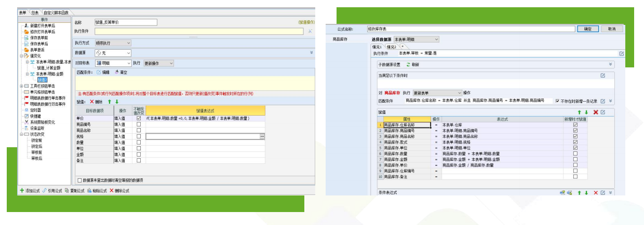Click the 添加公式 add formula icon
644x225 pixels.
(22, 191)
